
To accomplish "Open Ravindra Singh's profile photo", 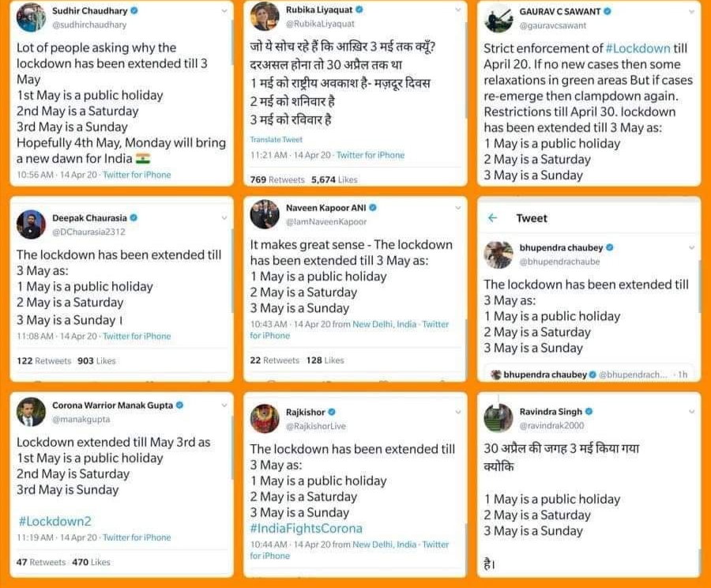I will (x=498, y=417).
